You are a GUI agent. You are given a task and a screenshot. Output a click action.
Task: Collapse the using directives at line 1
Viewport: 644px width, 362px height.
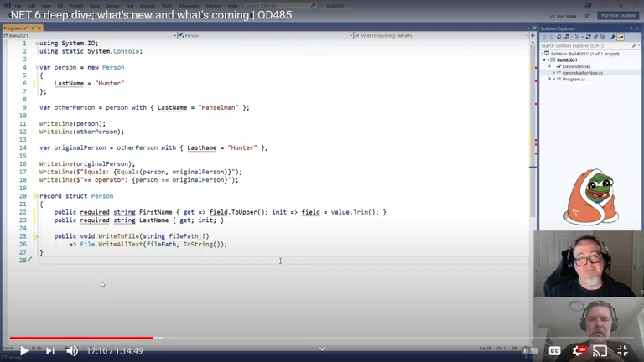(x=37, y=43)
